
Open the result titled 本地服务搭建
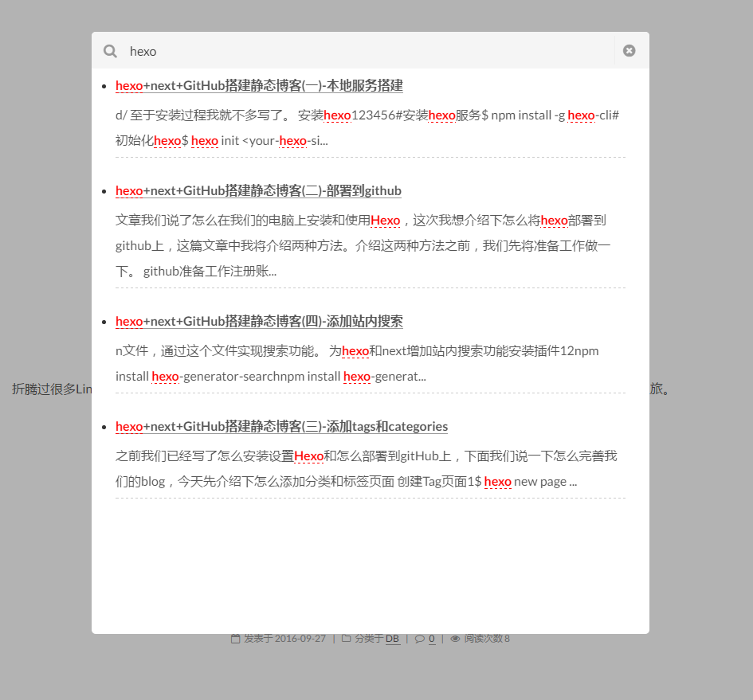click(x=259, y=86)
